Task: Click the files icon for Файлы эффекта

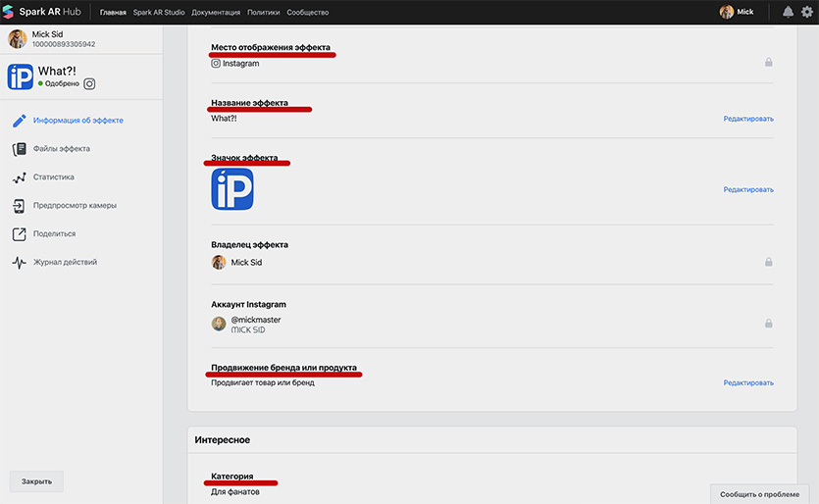Action: [x=20, y=149]
